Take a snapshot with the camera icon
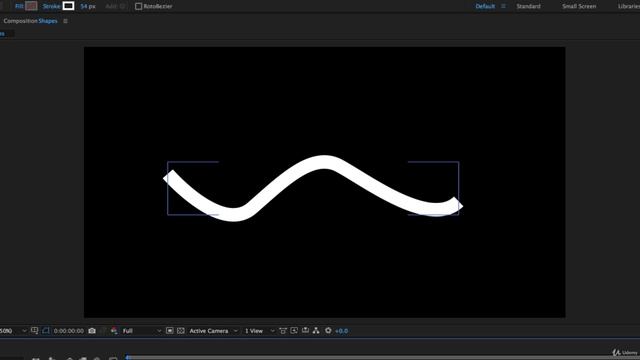 point(92,331)
